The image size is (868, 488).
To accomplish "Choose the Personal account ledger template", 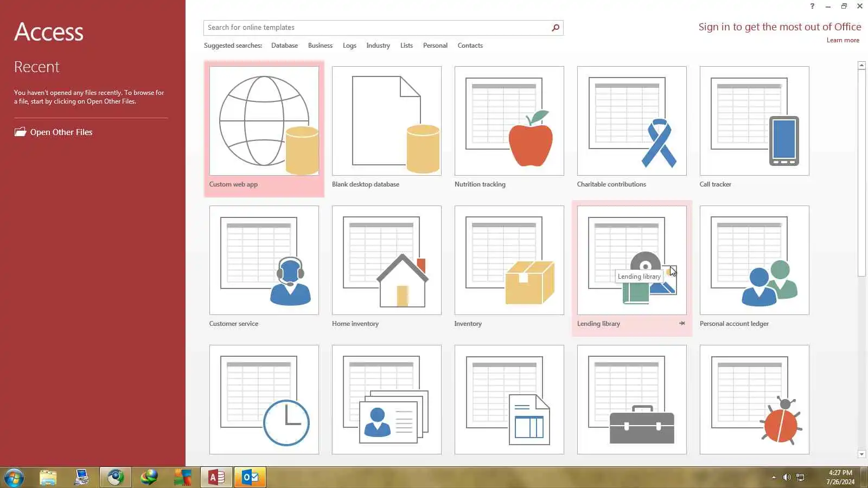I will pyautogui.click(x=755, y=268).
